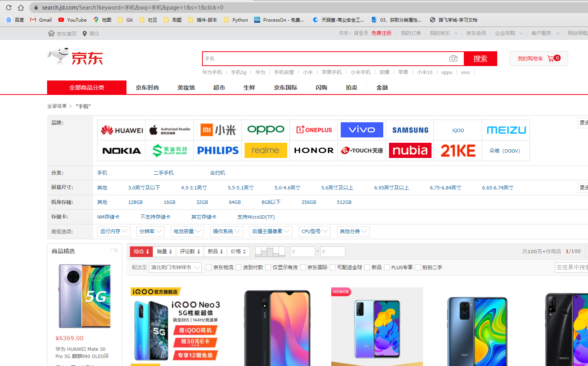Filter by 21KE brand logo

[x=458, y=151]
